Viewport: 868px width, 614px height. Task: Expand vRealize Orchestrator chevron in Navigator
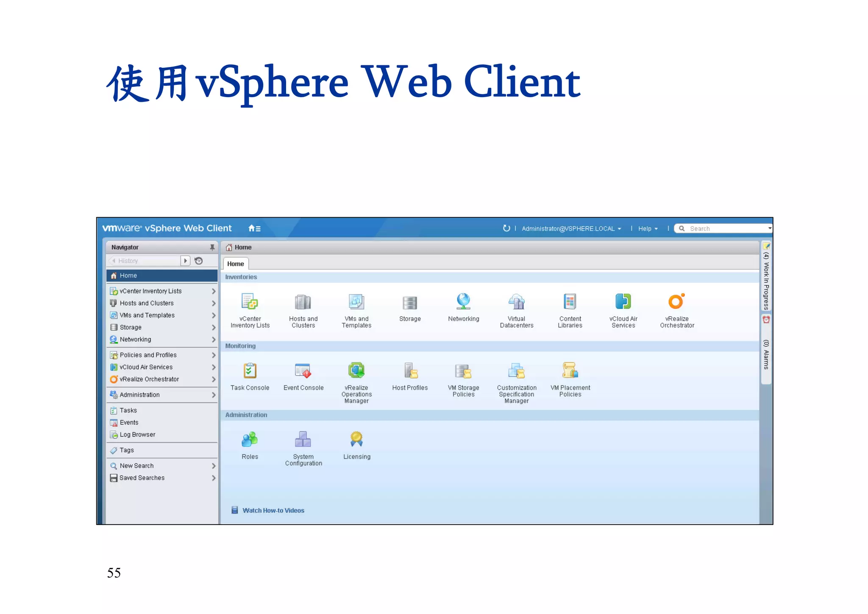214,380
